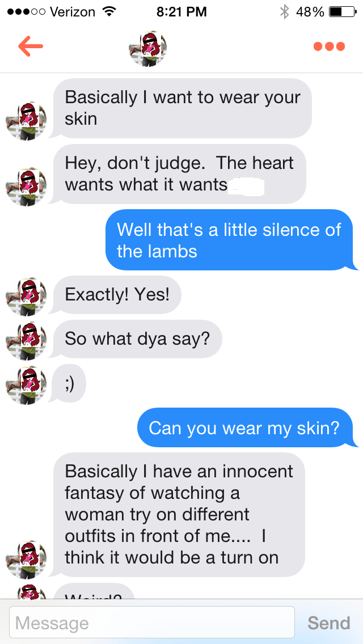Go back with the orange arrow

pos(31,46)
